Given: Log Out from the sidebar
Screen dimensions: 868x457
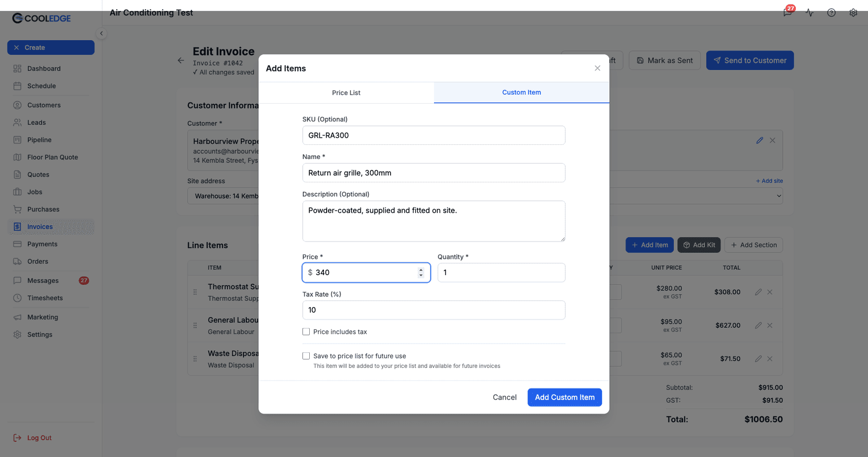Looking at the screenshot, I should click(33, 438).
